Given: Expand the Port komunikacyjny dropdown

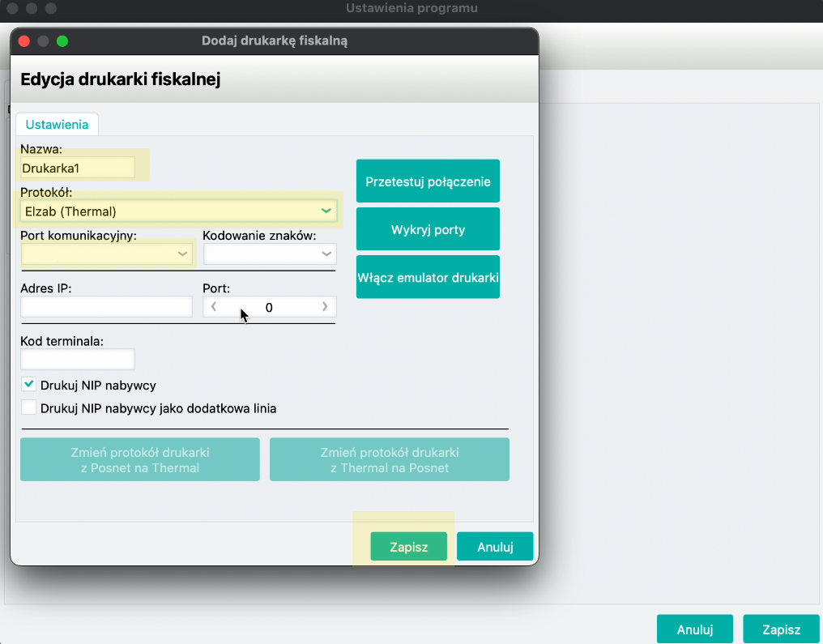Looking at the screenshot, I should pyautogui.click(x=107, y=254).
